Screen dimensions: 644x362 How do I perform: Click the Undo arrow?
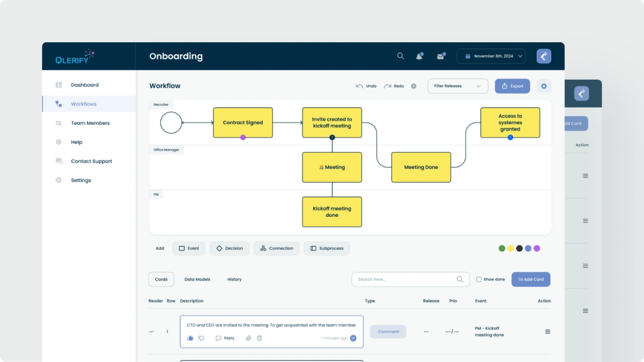[x=360, y=86]
